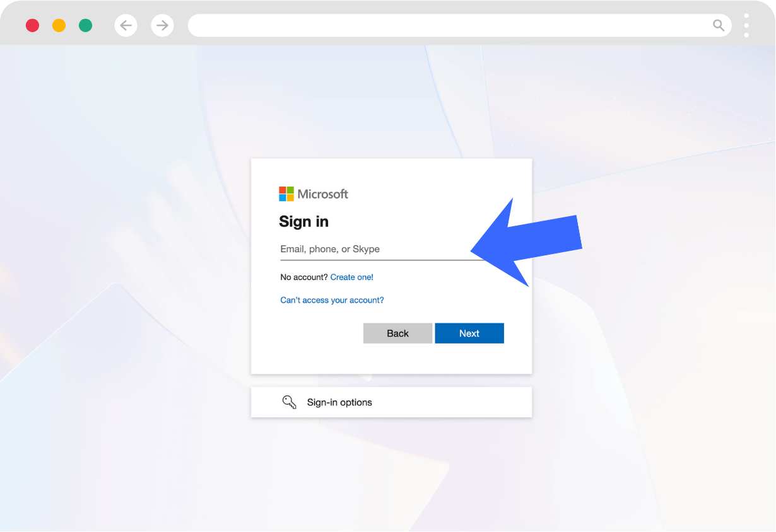Click the Next button
Screen dimensions: 776x532
(469, 333)
